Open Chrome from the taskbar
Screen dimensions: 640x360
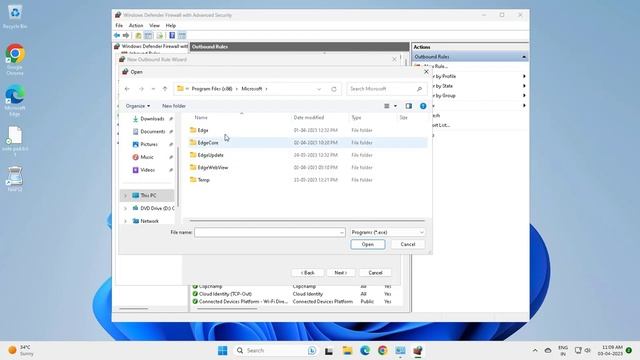tap(382, 351)
